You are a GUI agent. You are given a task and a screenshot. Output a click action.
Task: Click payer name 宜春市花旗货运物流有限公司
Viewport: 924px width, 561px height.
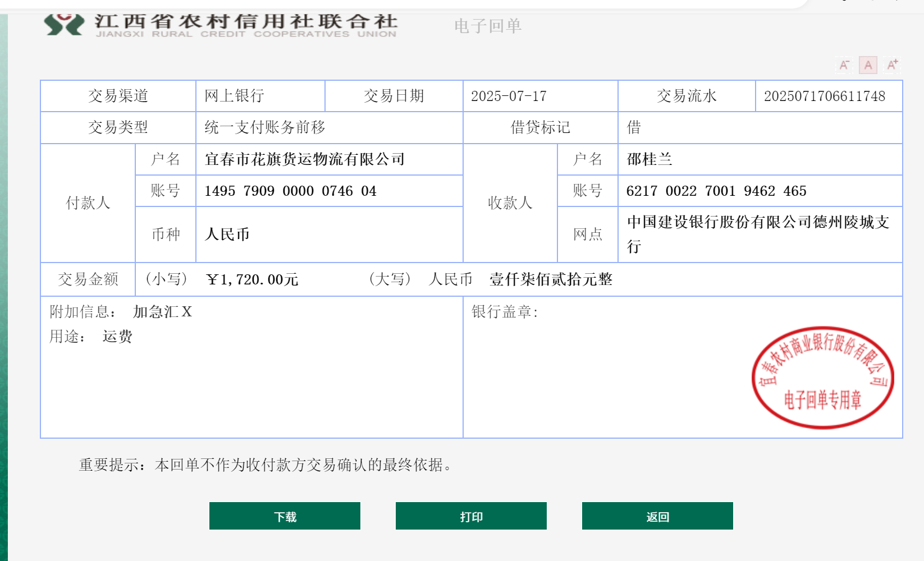click(x=305, y=159)
